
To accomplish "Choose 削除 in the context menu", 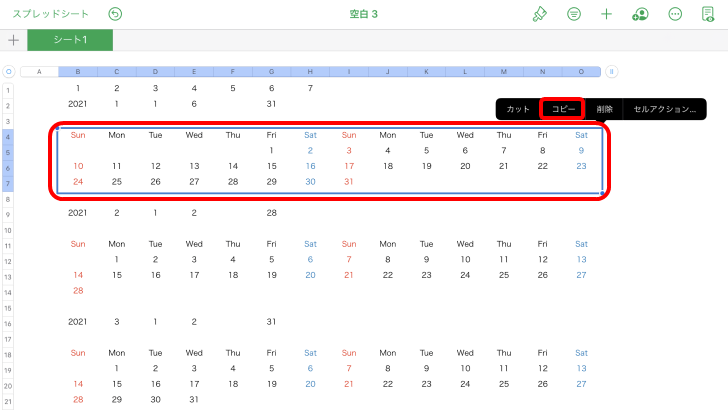I will coord(604,109).
